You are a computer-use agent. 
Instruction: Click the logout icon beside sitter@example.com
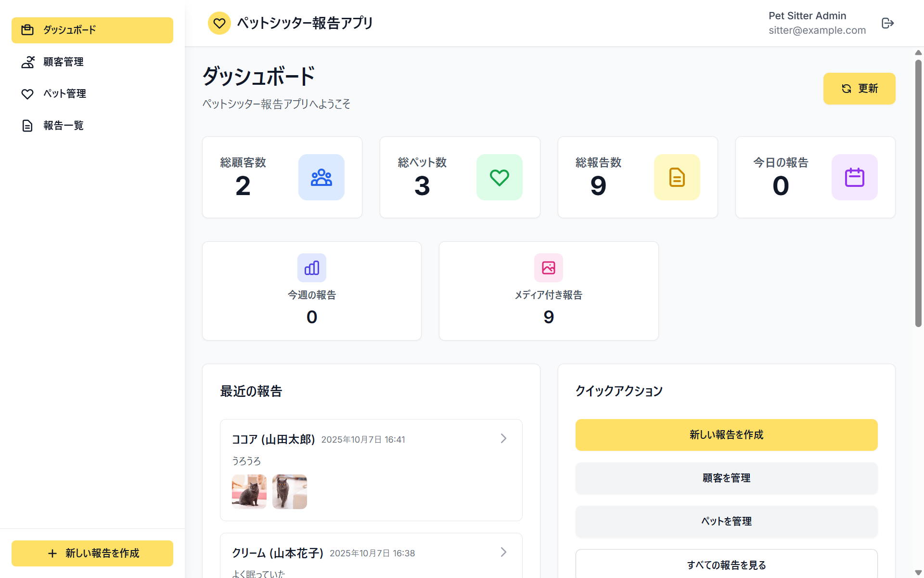coord(887,23)
